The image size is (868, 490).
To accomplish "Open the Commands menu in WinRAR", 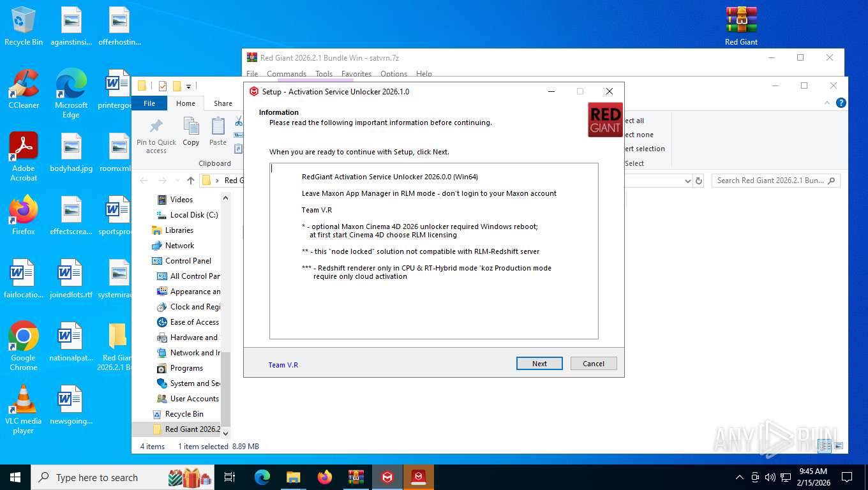I will point(287,74).
